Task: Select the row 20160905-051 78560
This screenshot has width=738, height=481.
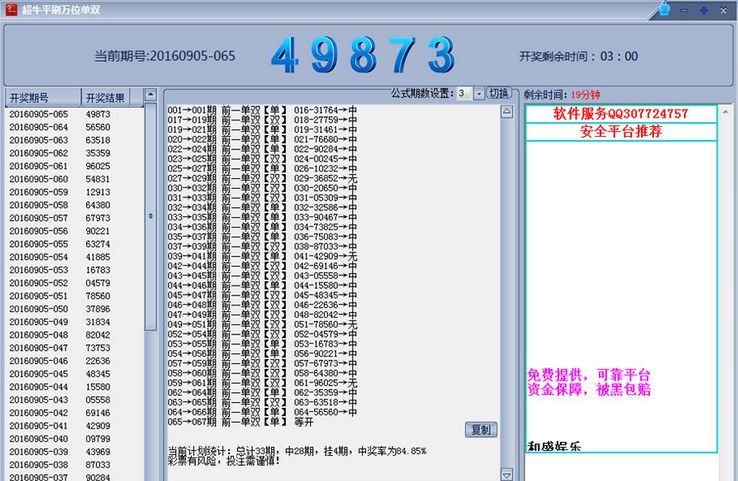Action: 74,296
